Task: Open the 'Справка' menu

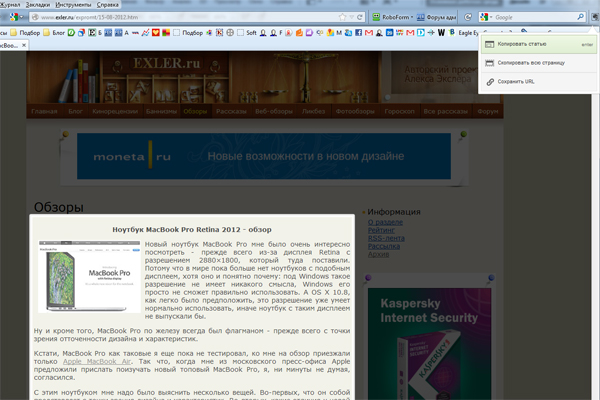Action: [x=107, y=4]
